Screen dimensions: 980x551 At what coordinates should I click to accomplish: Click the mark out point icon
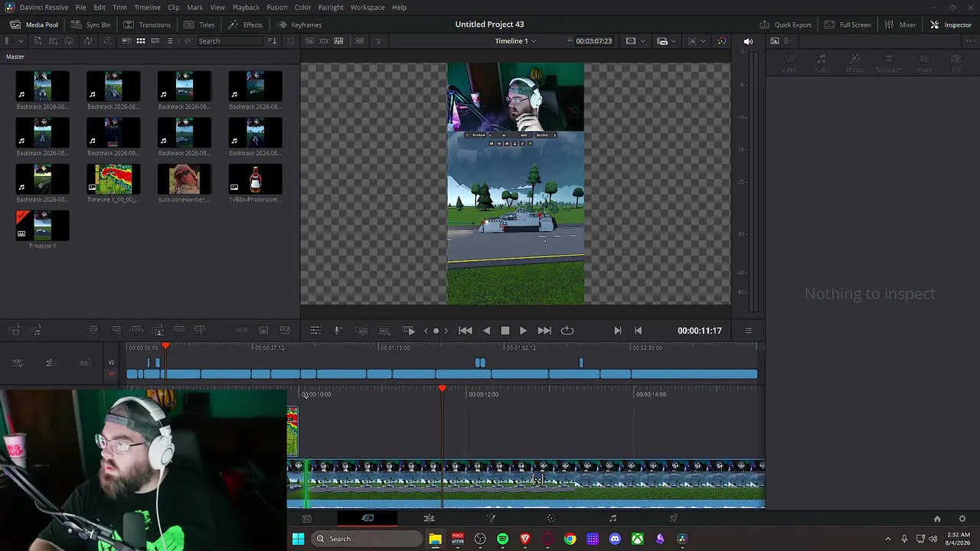click(638, 331)
